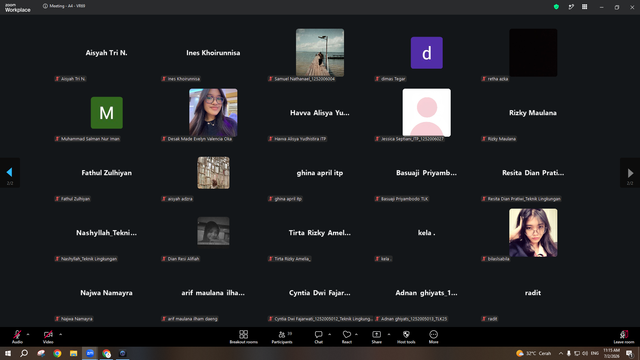The image size is (640, 360).
Task: Select Samuel Nathanael's pier photo
Action: [x=320, y=53]
